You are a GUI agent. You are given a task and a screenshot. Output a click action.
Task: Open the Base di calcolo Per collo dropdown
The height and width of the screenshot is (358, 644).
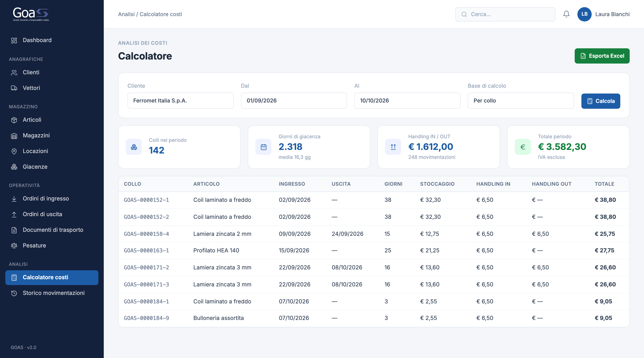coord(521,100)
